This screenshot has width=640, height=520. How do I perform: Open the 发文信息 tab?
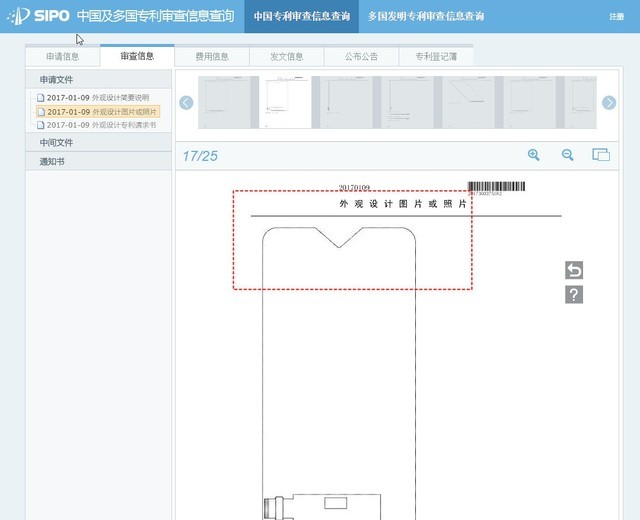[x=287, y=57]
